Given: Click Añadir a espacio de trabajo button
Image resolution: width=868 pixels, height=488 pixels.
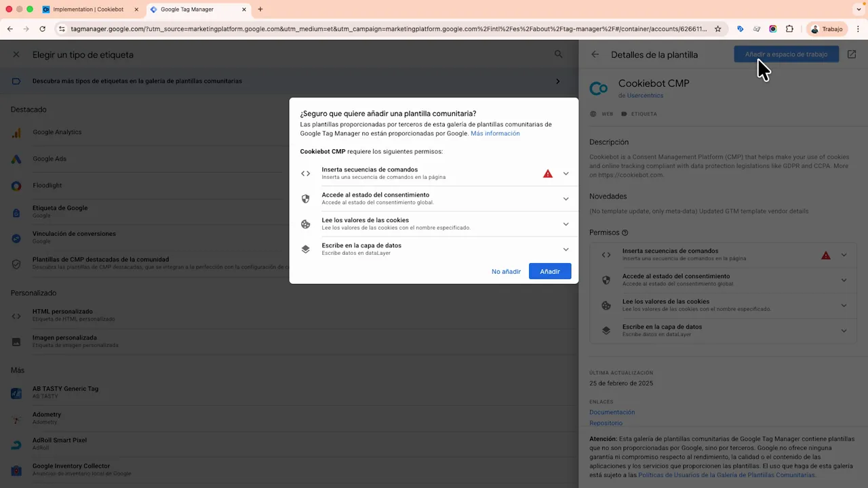Looking at the screenshot, I should pyautogui.click(x=786, y=54).
